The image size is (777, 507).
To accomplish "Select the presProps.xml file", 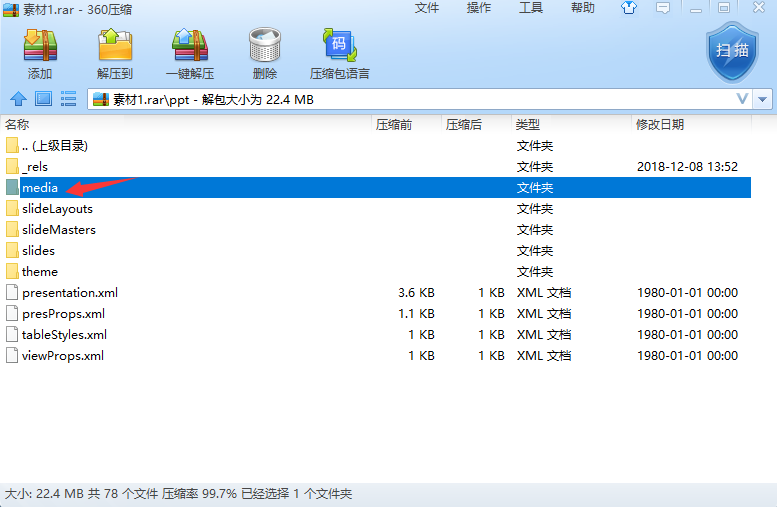I will pos(376,313).
